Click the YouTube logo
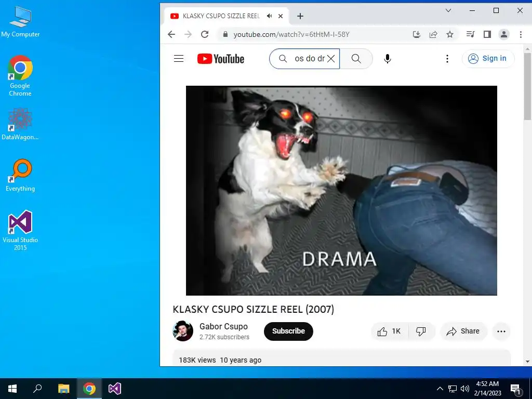 click(x=220, y=59)
